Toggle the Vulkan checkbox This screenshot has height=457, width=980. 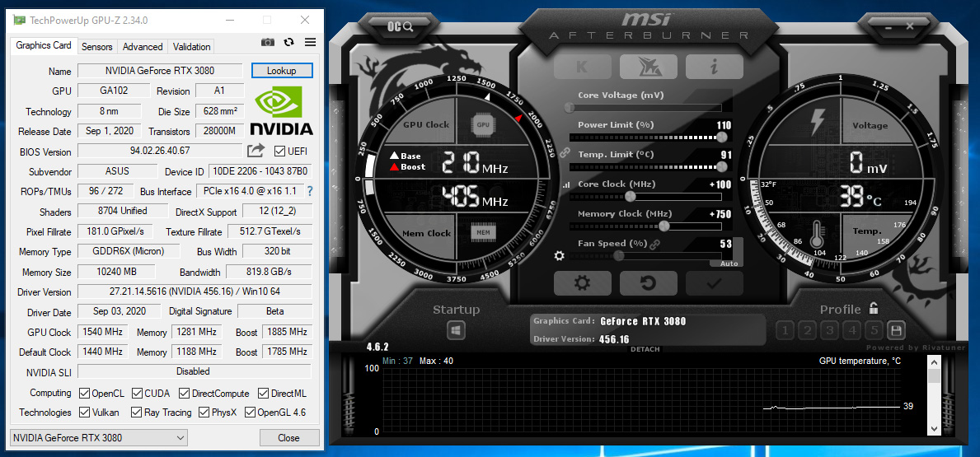[84, 412]
